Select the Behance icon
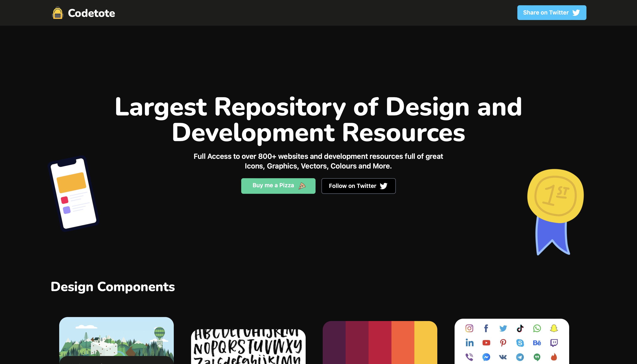This screenshot has width=637, height=364. (537, 343)
